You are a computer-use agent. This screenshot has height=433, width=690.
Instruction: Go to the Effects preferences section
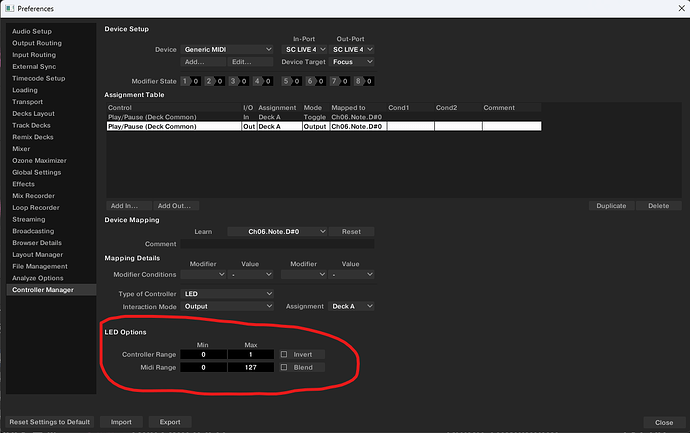[24, 184]
